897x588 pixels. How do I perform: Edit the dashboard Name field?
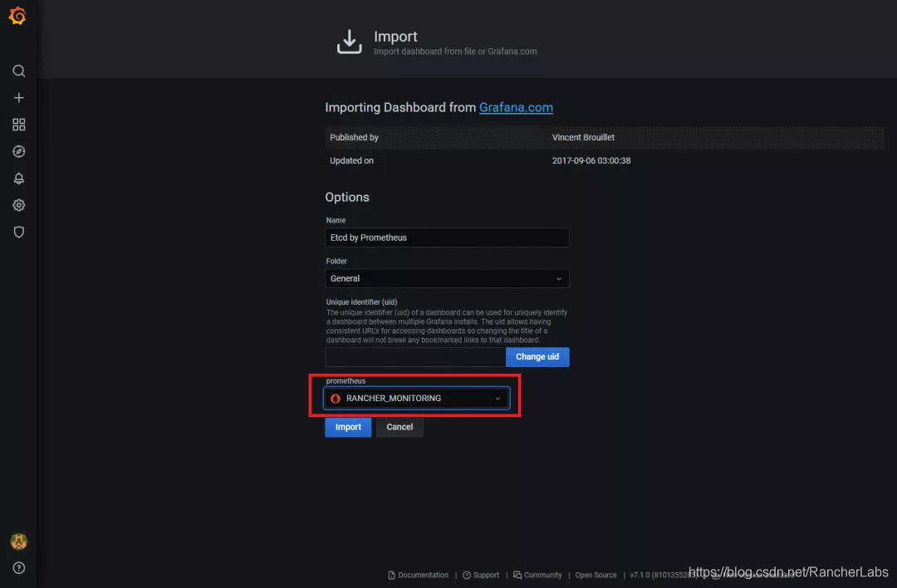pos(447,238)
